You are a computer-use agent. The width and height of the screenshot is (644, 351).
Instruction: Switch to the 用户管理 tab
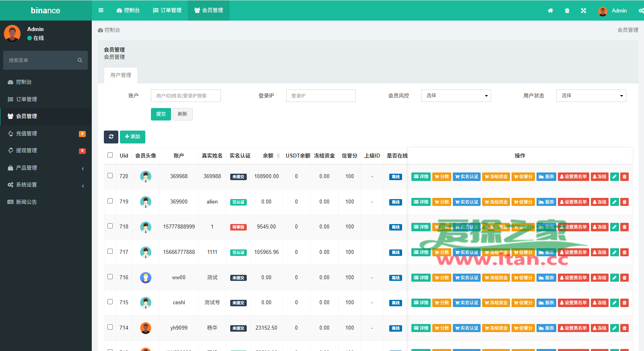pos(121,75)
